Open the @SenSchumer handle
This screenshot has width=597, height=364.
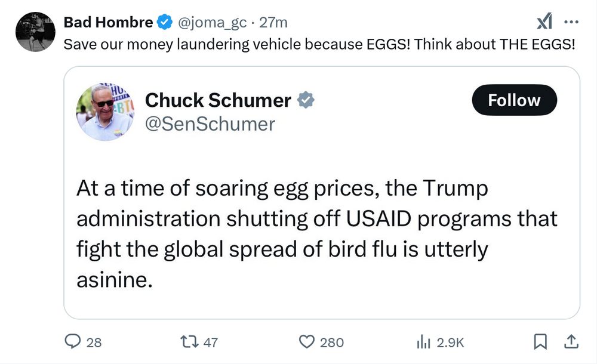tap(210, 124)
